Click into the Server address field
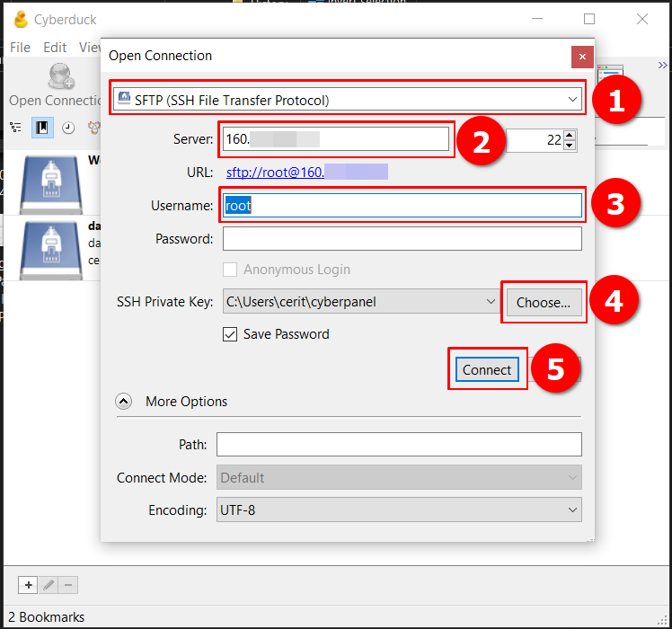 click(336, 139)
